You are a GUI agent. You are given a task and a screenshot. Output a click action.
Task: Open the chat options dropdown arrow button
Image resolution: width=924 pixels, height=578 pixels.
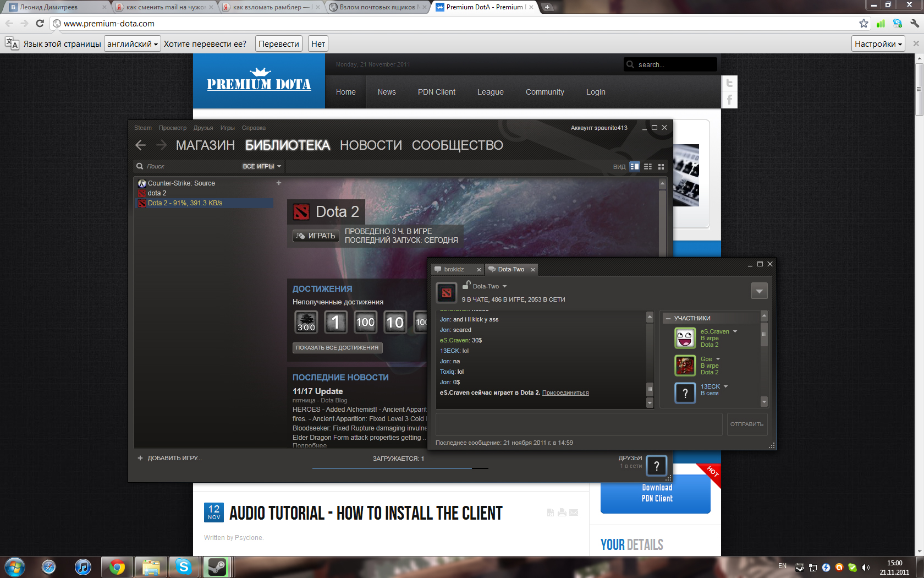click(x=760, y=291)
